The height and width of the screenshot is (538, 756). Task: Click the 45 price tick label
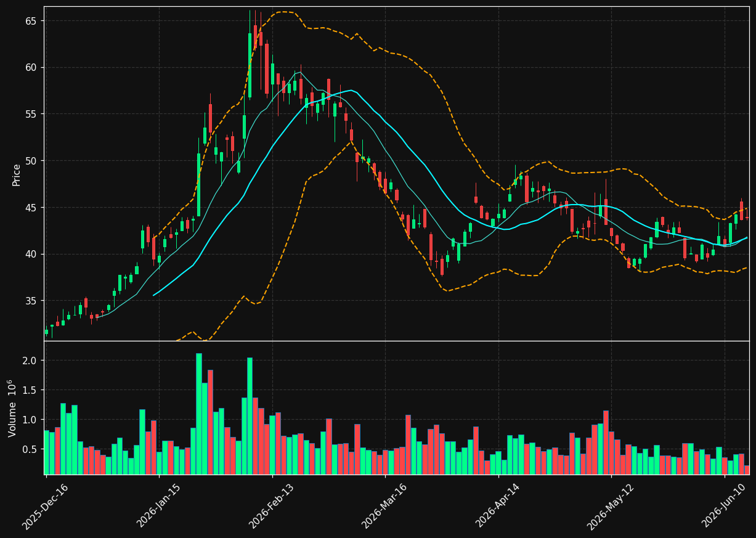click(x=31, y=208)
